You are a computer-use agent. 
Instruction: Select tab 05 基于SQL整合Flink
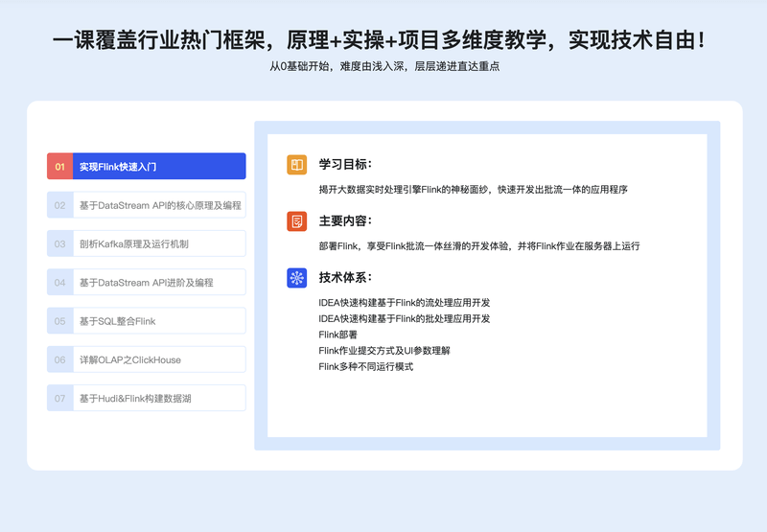point(147,321)
